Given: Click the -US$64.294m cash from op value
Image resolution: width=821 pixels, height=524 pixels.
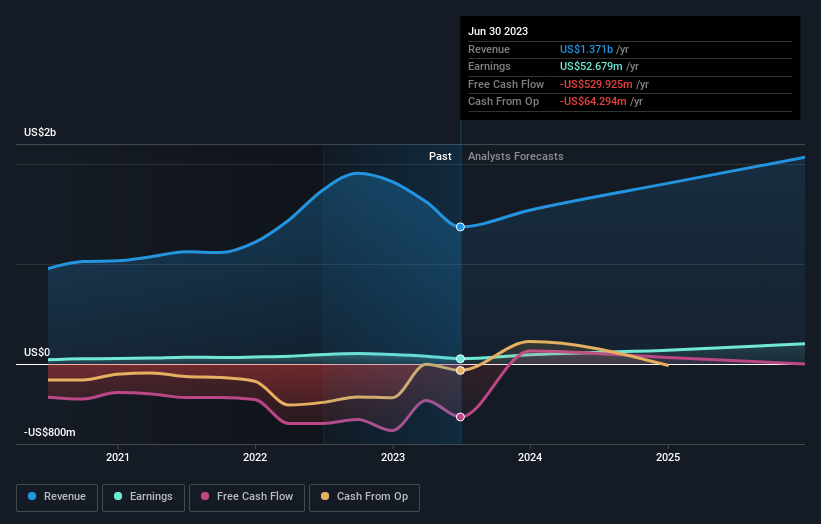Looking at the screenshot, I should (593, 102).
